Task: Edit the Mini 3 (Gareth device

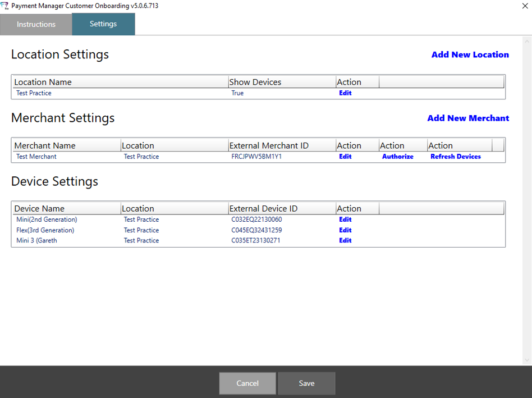Action: [x=345, y=240]
